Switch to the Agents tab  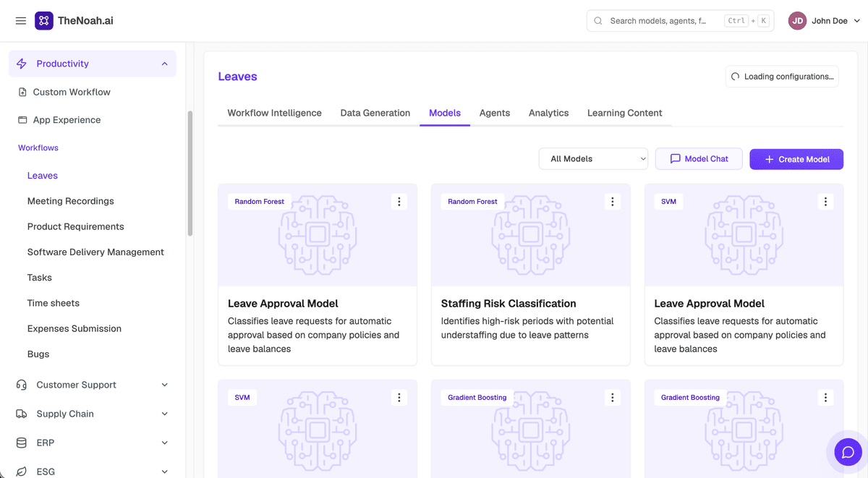coord(495,113)
